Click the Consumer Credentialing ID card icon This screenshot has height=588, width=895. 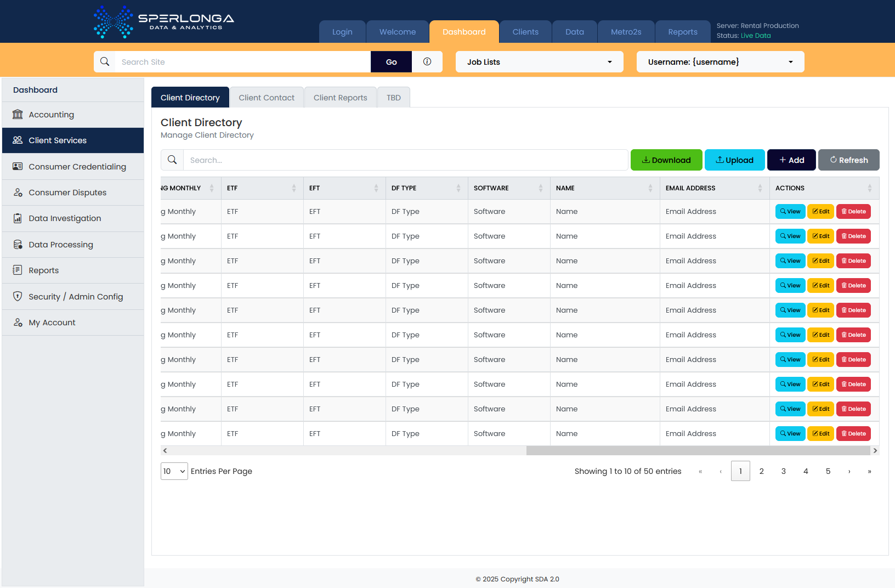point(18,166)
